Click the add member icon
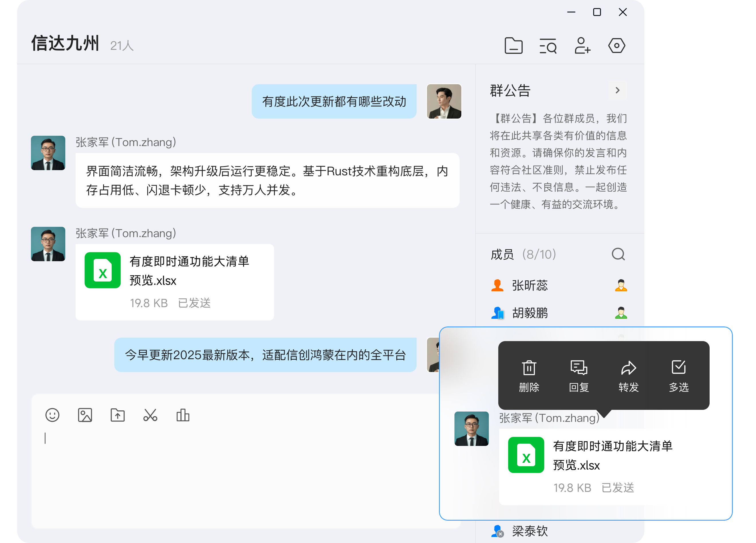 tap(582, 46)
